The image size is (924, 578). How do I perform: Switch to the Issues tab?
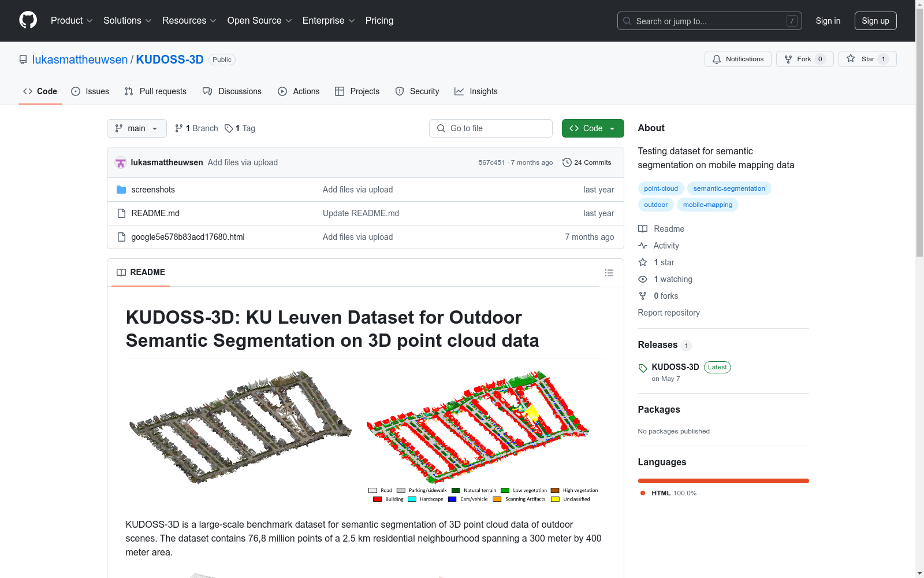(x=90, y=91)
